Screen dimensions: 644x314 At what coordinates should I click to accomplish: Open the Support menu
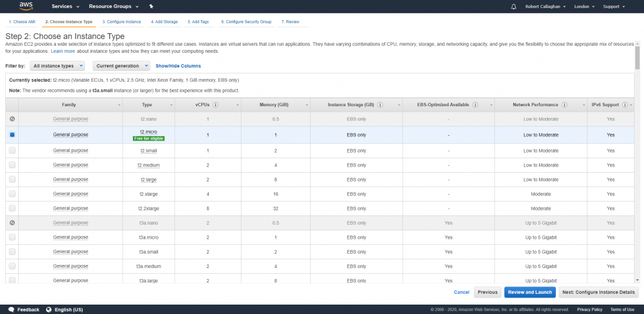(614, 6)
